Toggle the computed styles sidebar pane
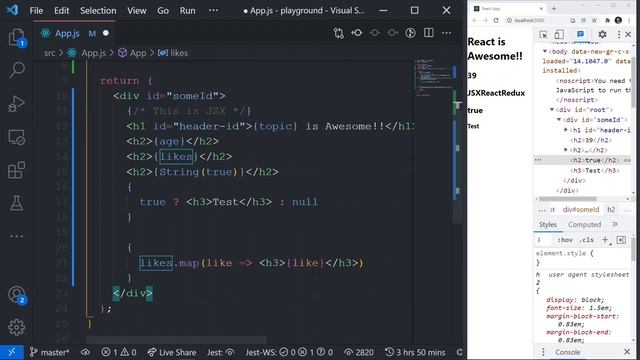 click(621, 240)
